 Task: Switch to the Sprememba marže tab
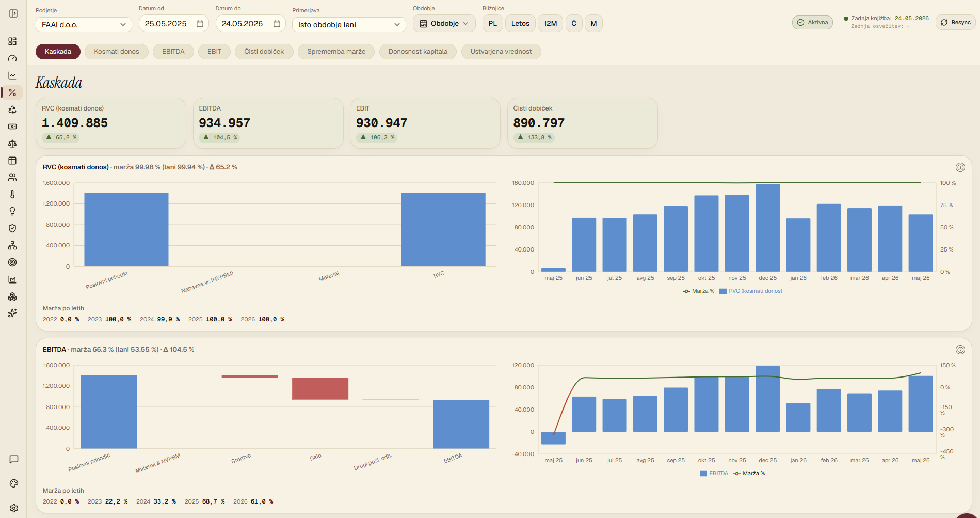(x=336, y=52)
